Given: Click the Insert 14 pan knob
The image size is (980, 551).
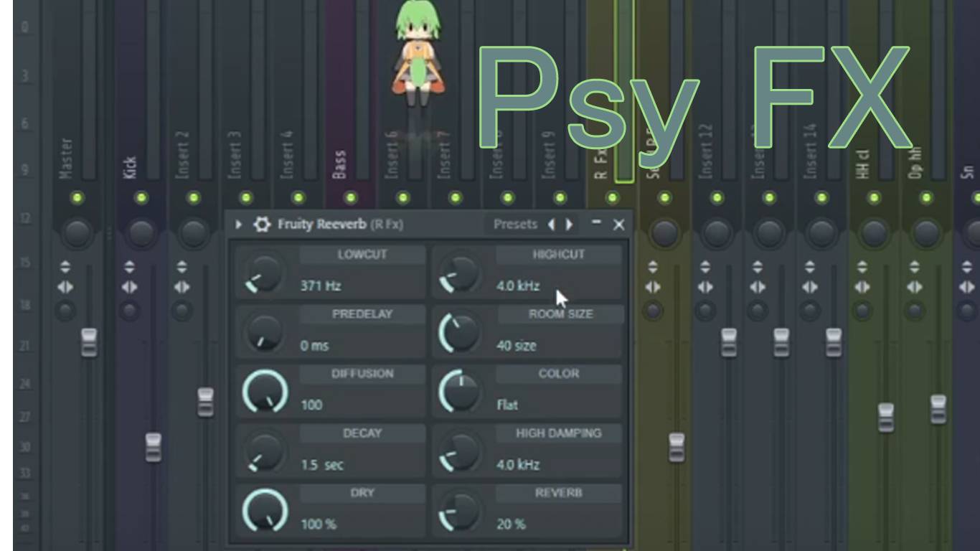Looking at the screenshot, I should pos(822,232).
